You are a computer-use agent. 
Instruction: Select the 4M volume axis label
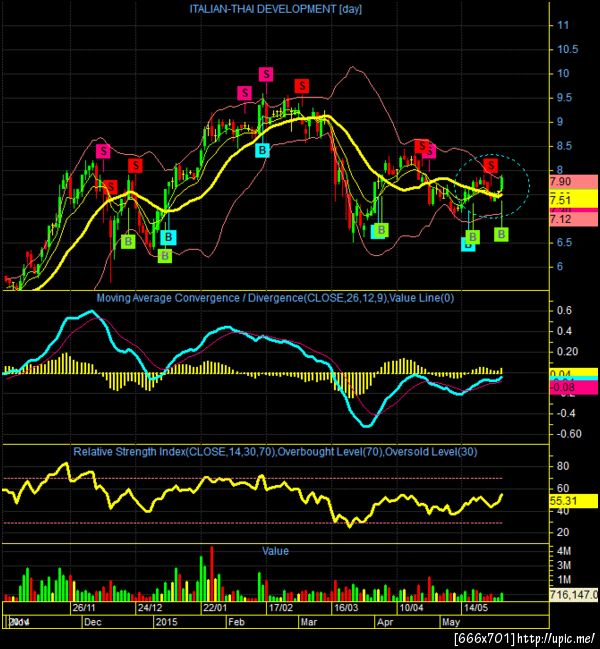coord(564,551)
